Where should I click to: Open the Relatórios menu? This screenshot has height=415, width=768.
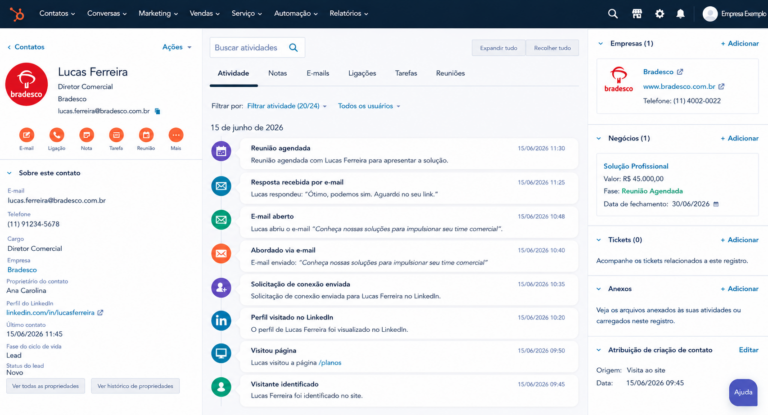pyautogui.click(x=349, y=14)
